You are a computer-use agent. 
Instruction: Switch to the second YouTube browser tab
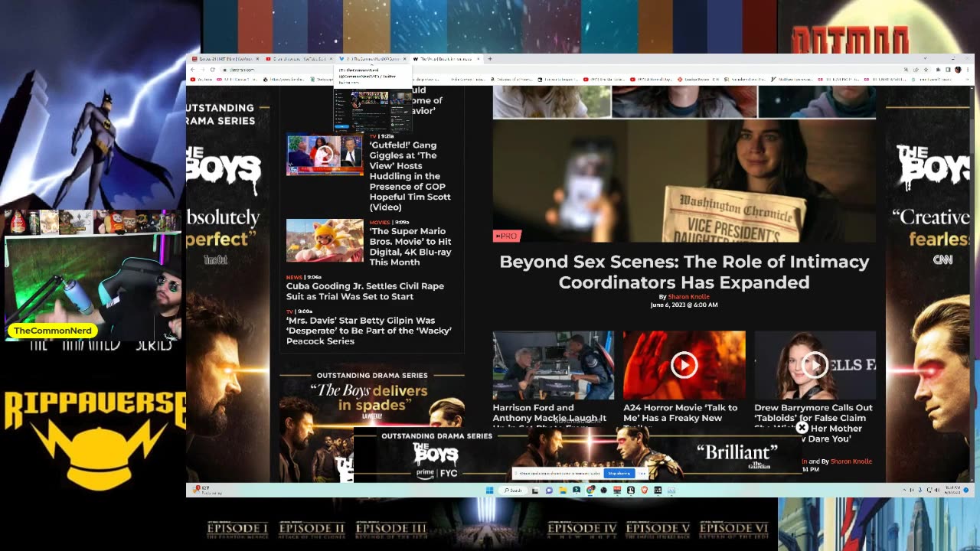pos(299,58)
